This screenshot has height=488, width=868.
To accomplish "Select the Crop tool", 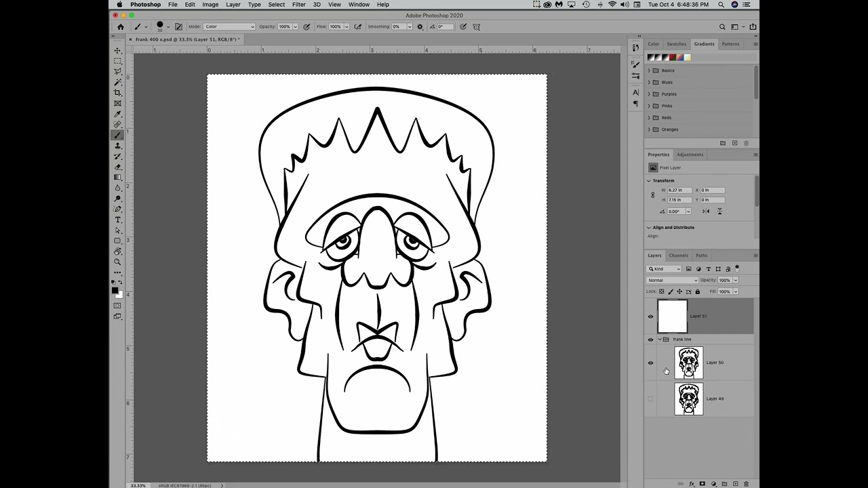I will pyautogui.click(x=117, y=93).
